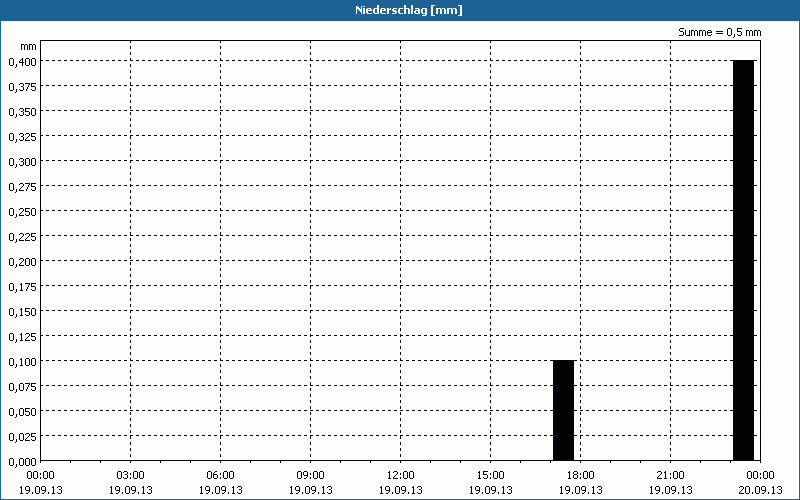800x500 pixels.
Task: Pick the y-axis value "0,175"
Action: click(x=22, y=286)
